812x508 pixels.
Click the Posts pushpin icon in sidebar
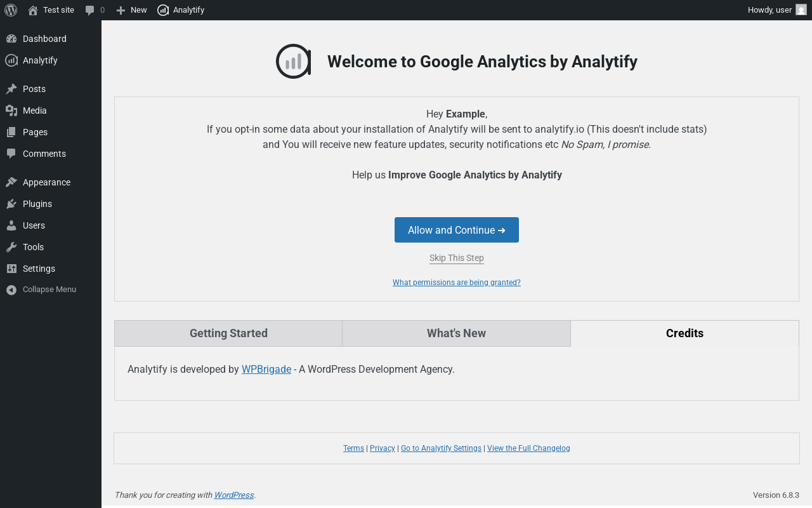point(11,89)
